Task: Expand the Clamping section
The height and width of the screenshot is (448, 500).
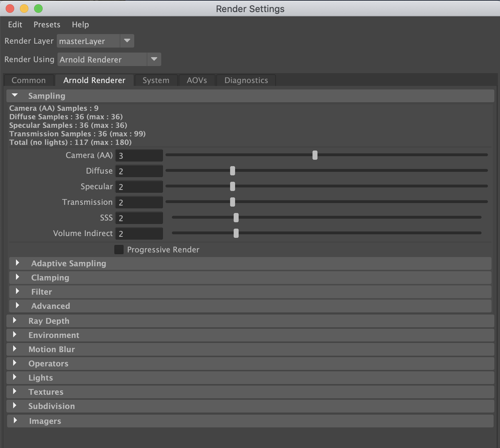Action: 17,277
